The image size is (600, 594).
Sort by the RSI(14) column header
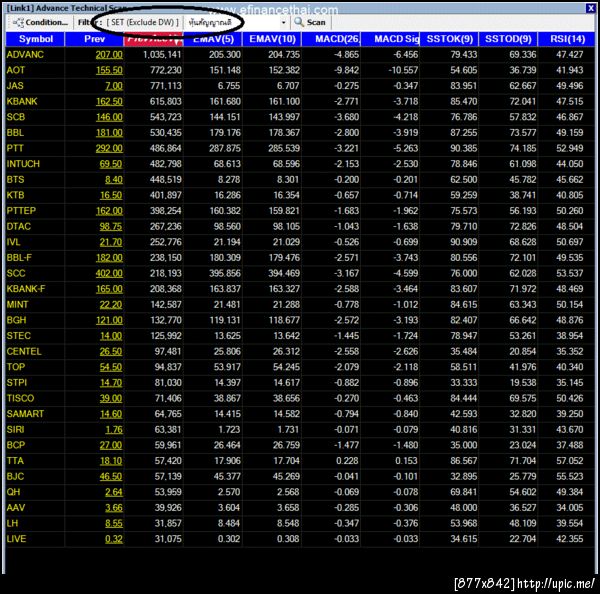point(567,39)
